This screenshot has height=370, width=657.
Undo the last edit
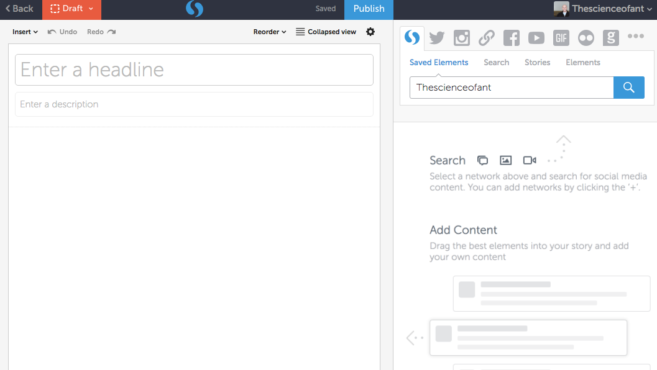click(x=62, y=32)
